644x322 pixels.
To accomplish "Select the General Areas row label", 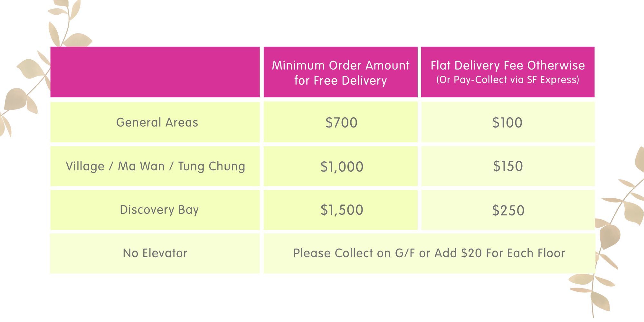I will tap(157, 122).
